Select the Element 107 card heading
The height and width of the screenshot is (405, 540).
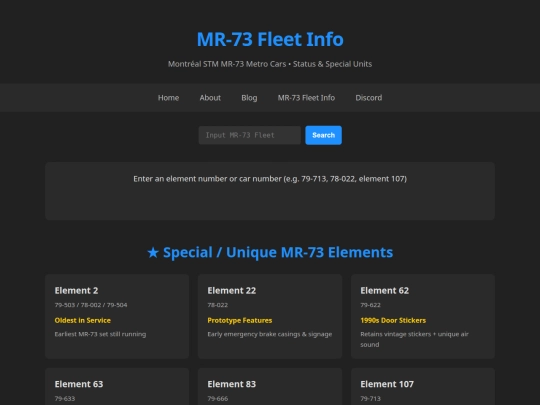point(387,384)
